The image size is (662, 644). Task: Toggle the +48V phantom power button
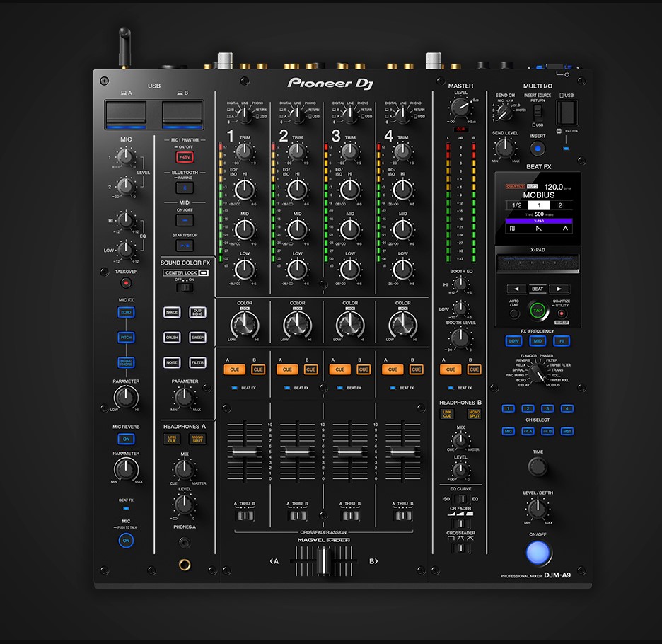tap(185, 157)
